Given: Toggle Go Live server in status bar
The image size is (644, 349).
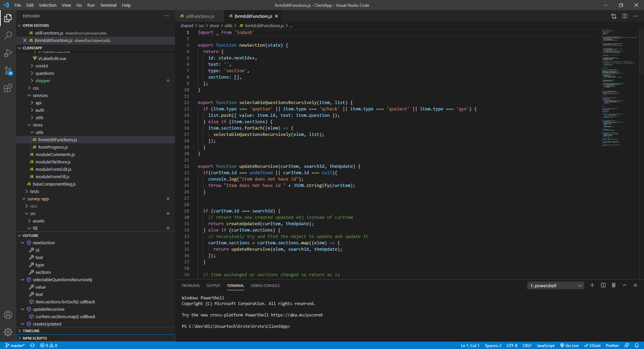Looking at the screenshot, I should [569, 345].
